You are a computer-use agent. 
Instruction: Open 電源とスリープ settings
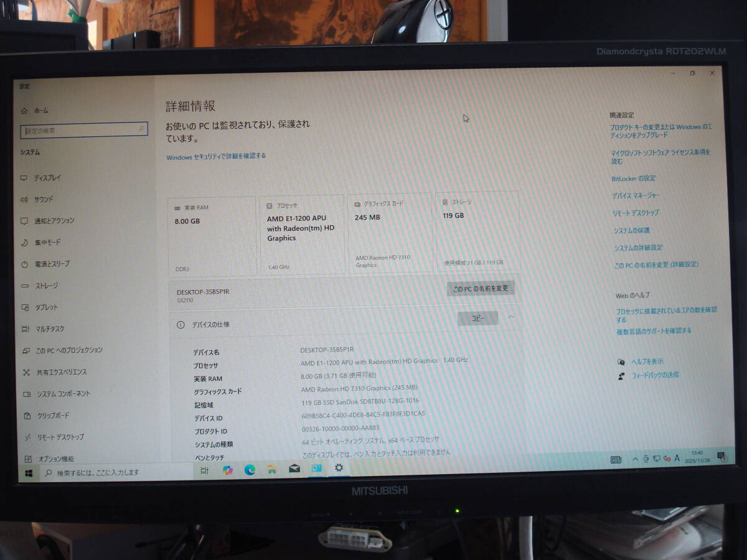tap(45, 264)
